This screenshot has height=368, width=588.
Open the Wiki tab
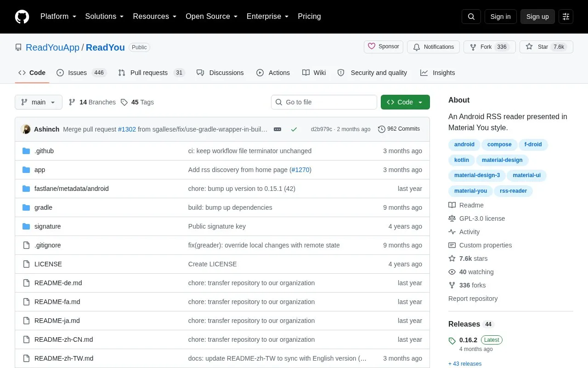click(314, 73)
